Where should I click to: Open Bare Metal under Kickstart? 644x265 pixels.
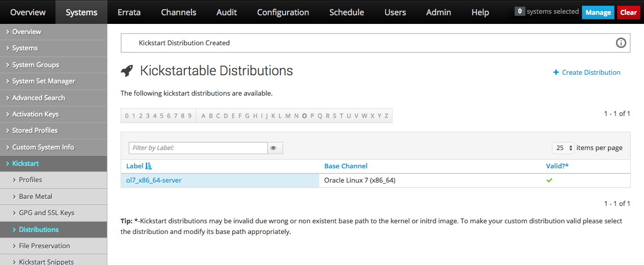click(x=53, y=196)
